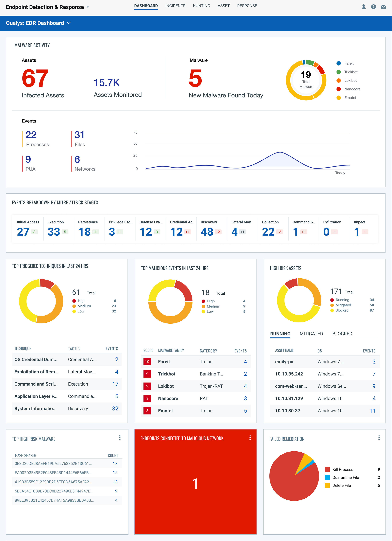Viewport: 392px width, 541px height.
Task: Open Endpoints Connected widget kebab menu
Action: click(250, 438)
